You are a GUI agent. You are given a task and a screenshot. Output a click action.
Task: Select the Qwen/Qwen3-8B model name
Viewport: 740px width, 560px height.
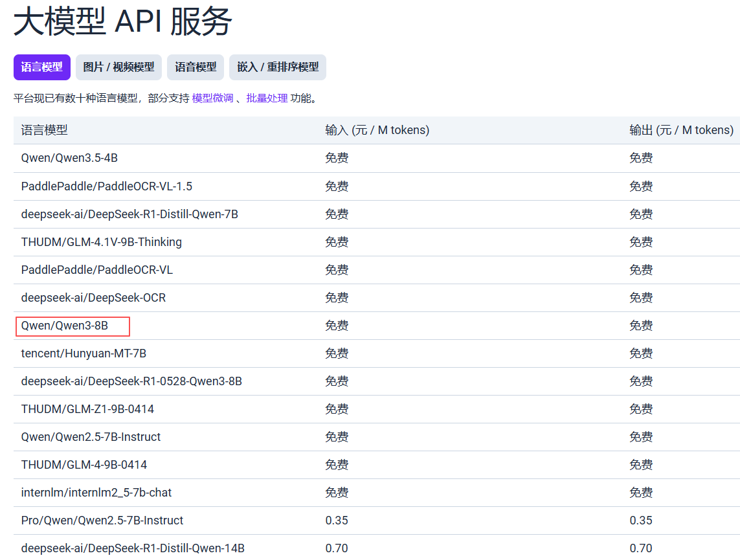(65, 326)
